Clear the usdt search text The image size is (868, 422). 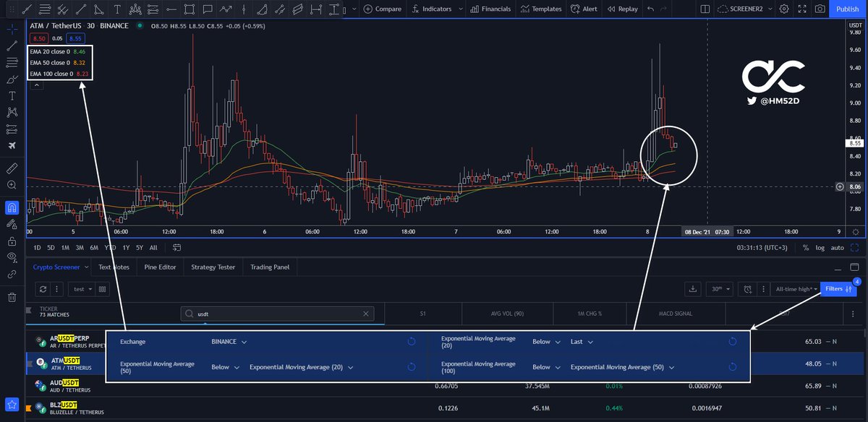[366, 314]
